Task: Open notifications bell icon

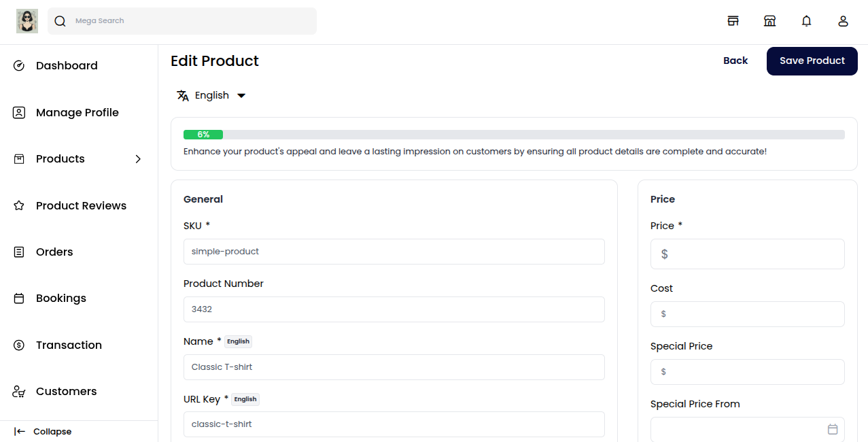Action: coord(806,21)
